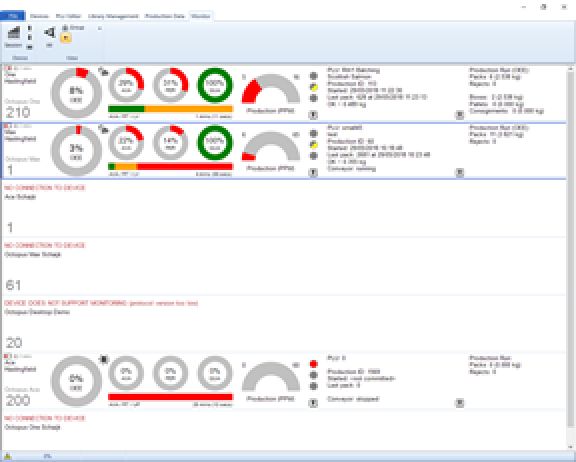Click bottom grey status light in row 210

[313, 98]
